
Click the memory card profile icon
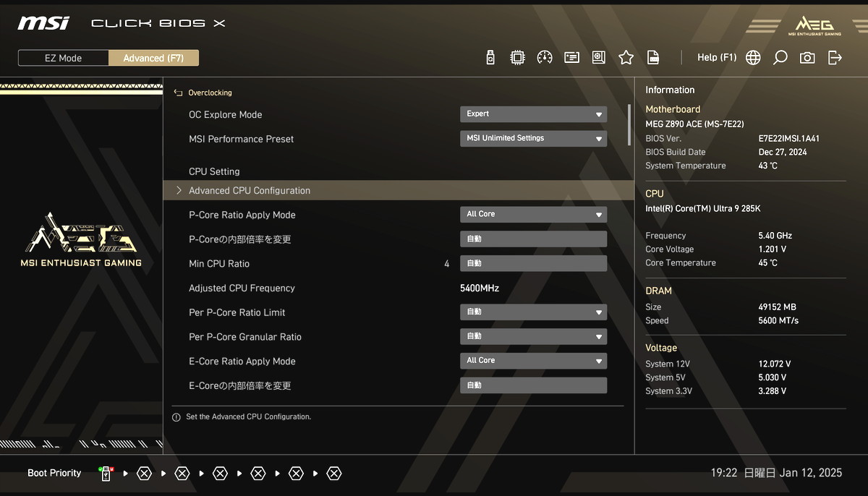click(571, 58)
